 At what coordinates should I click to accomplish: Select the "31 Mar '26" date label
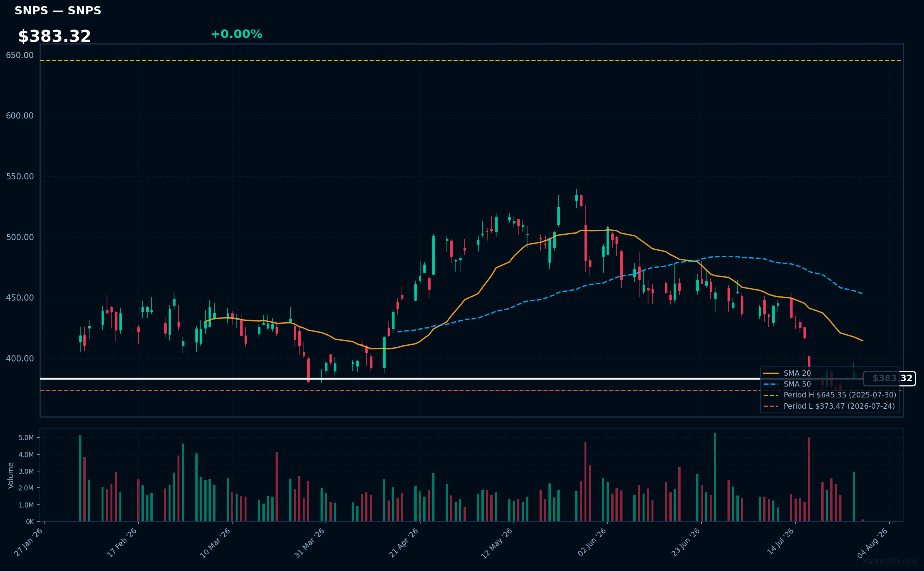click(x=309, y=543)
